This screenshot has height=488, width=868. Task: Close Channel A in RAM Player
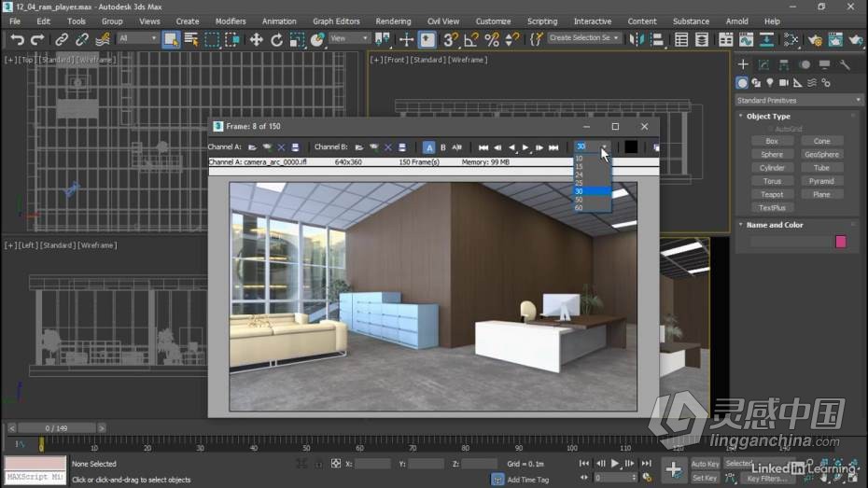pos(281,147)
